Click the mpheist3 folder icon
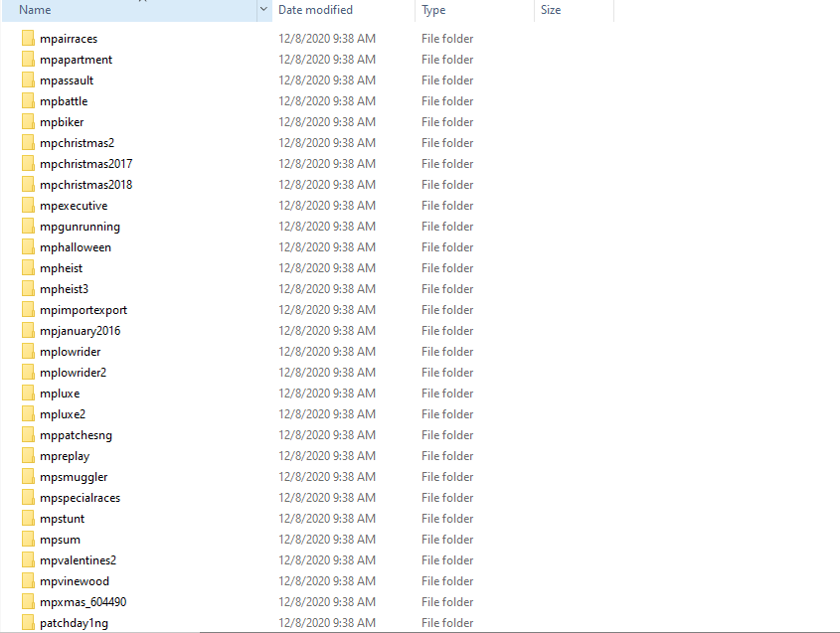The height and width of the screenshot is (633, 840). (29, 289)
